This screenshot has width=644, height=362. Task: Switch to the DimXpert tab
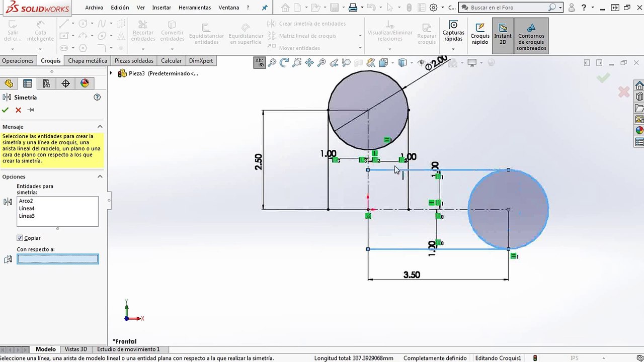click(201, 61)
